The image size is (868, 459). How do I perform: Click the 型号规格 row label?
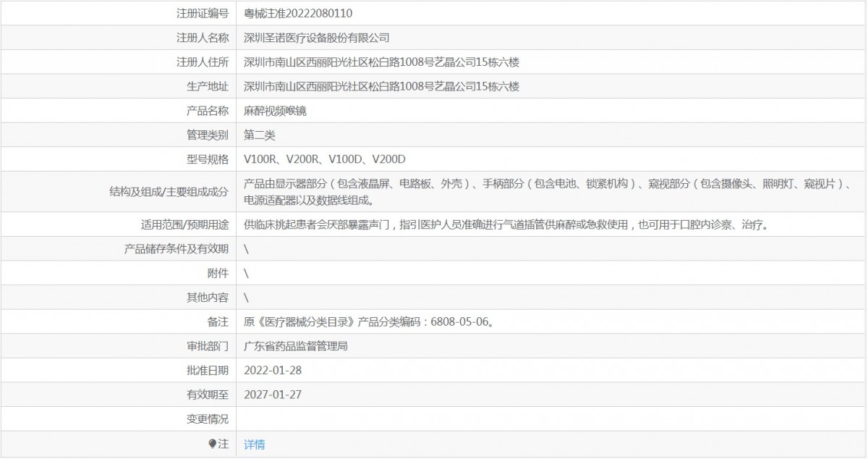coord(208,159)
